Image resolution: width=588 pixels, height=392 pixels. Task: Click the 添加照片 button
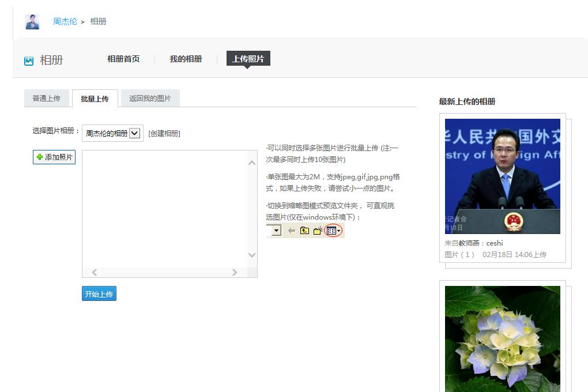(54, 157)
